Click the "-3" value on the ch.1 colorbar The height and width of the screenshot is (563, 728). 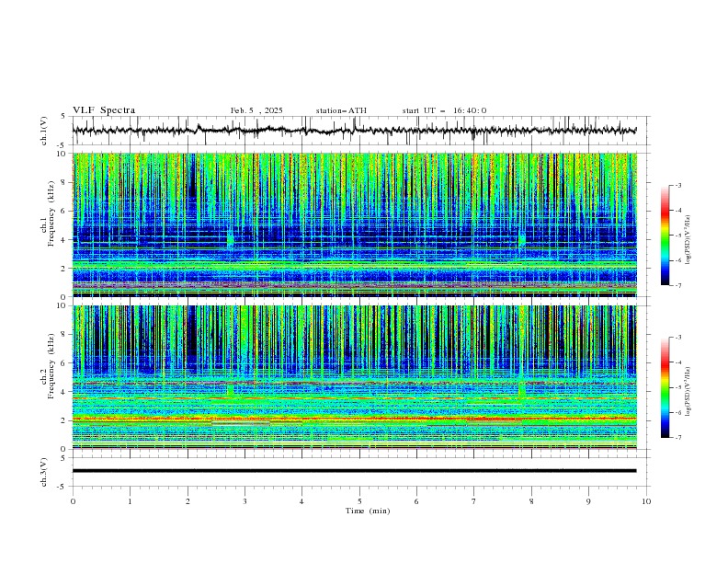pos(678,185)
